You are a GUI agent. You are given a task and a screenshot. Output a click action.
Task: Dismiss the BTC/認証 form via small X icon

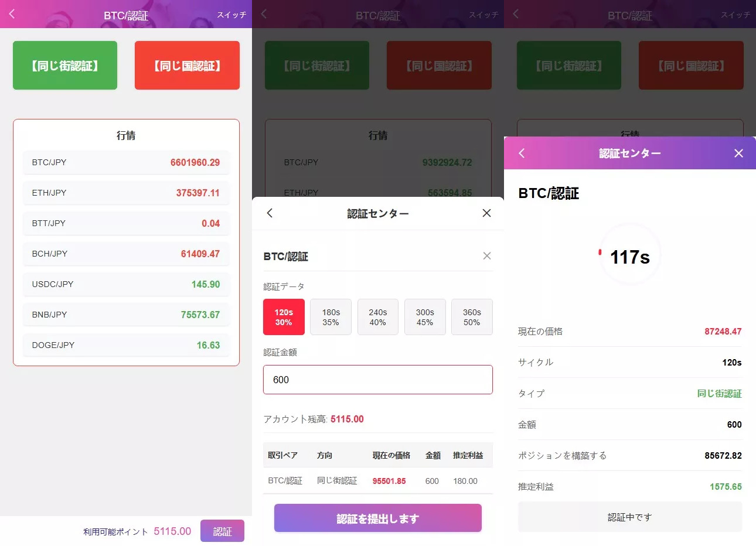pyautogui.click(x=486, y=256)
